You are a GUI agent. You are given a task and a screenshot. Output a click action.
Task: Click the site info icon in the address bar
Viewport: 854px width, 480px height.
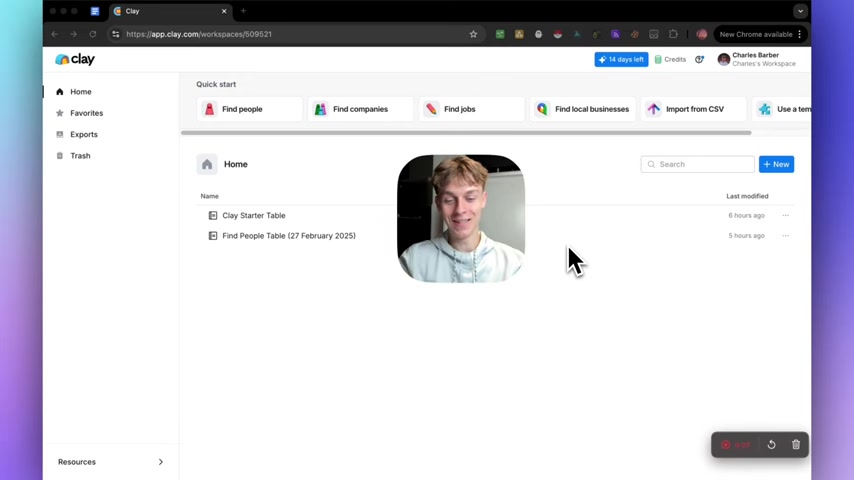(115, 34)
